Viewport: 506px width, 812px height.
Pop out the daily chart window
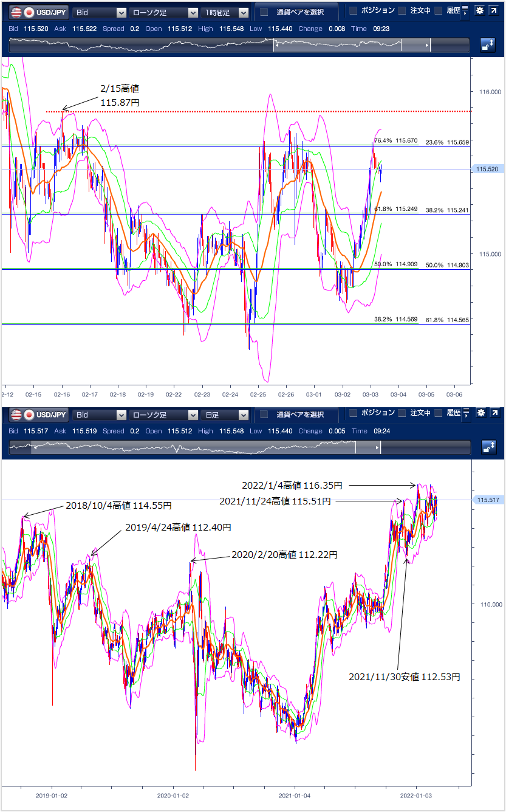(x=495, y=414)
